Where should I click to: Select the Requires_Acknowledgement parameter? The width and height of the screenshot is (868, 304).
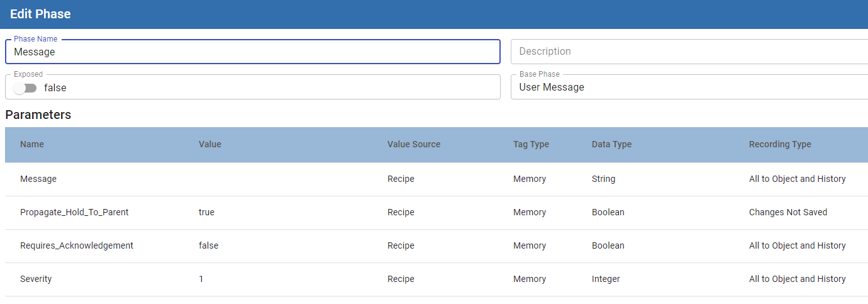point(77,245)
